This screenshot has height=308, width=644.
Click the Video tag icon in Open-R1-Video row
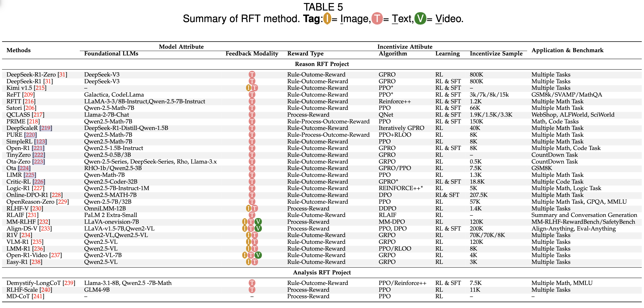pyautogui.click(x=258, y=255)
